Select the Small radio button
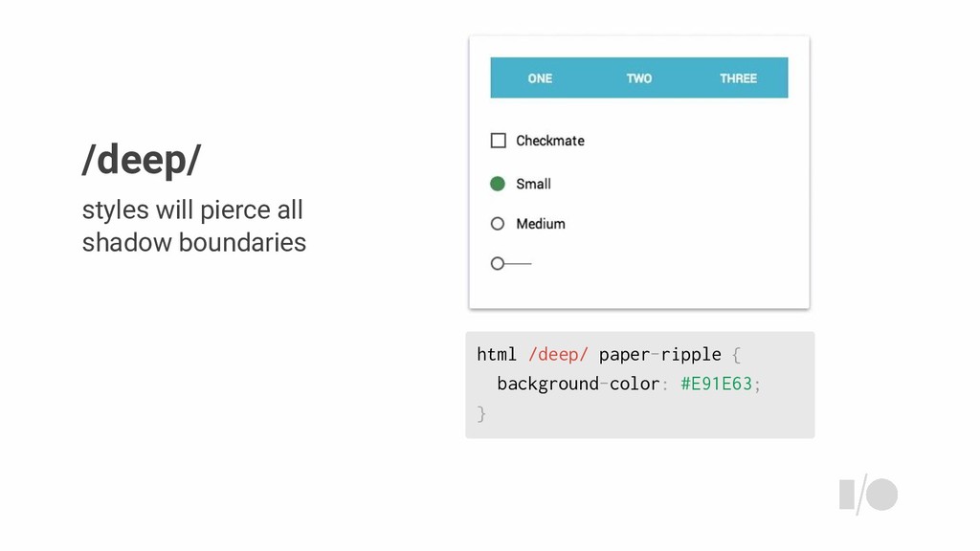The image size is (980, 551). [498, 184]
